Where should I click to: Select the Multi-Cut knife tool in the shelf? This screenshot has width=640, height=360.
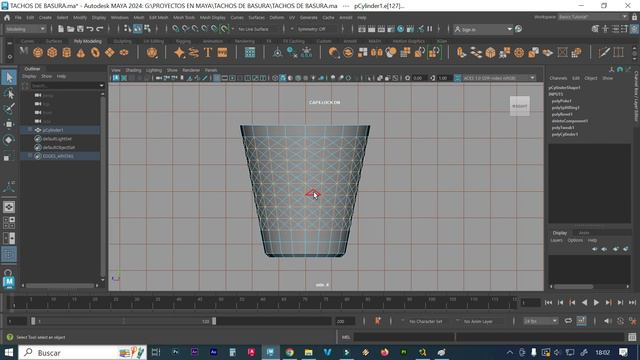604,53
